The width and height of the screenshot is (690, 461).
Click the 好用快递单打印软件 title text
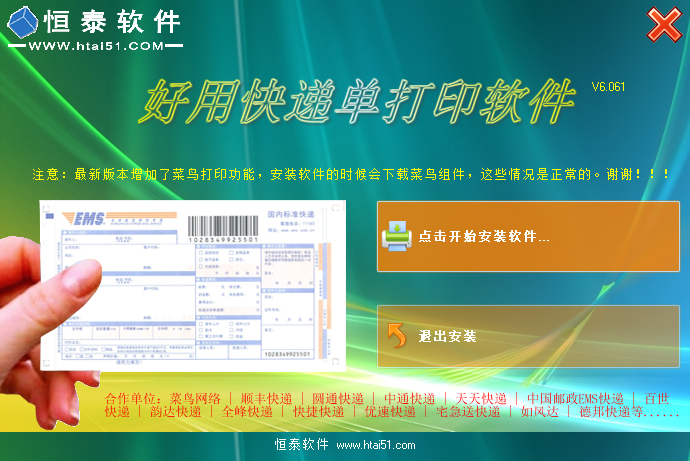coord(357,102)
